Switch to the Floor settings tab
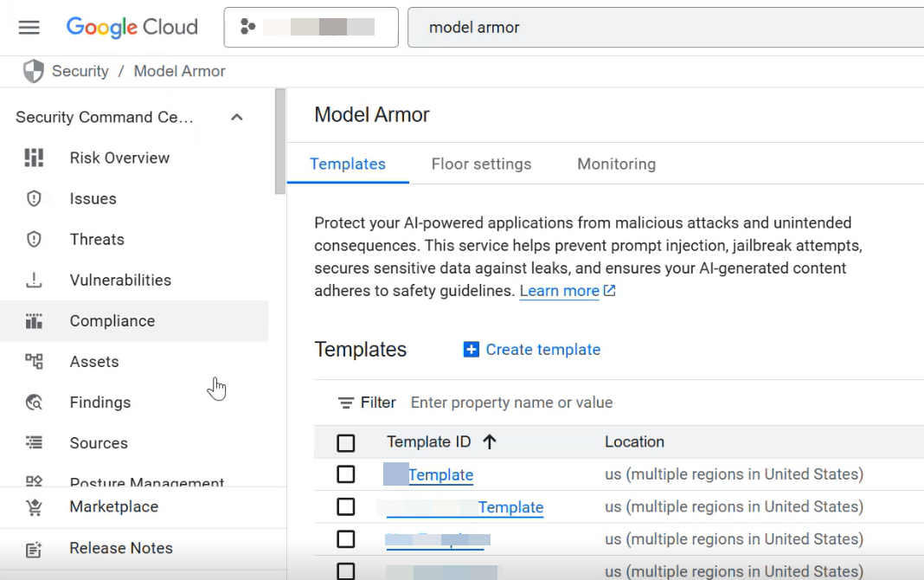 [481, 164]
